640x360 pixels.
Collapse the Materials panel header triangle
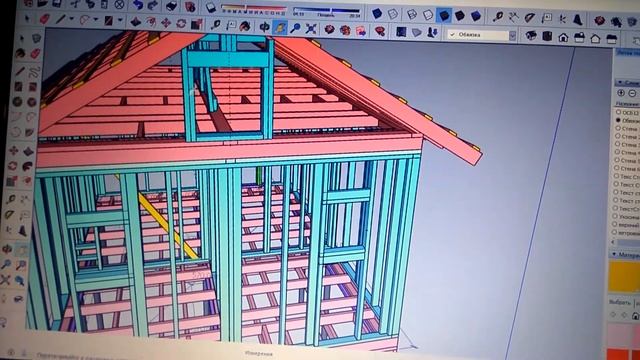pyautogui.click(x=614, y=254)
